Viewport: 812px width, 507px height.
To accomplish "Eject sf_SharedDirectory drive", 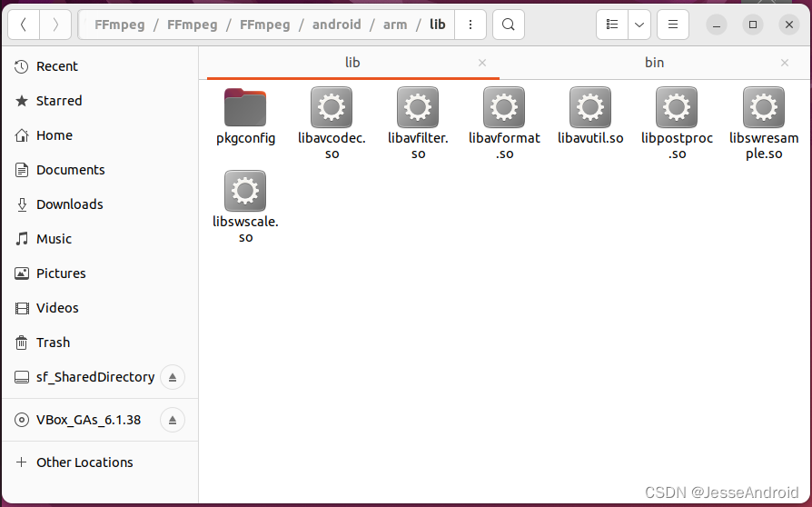I will pos(173,377).
